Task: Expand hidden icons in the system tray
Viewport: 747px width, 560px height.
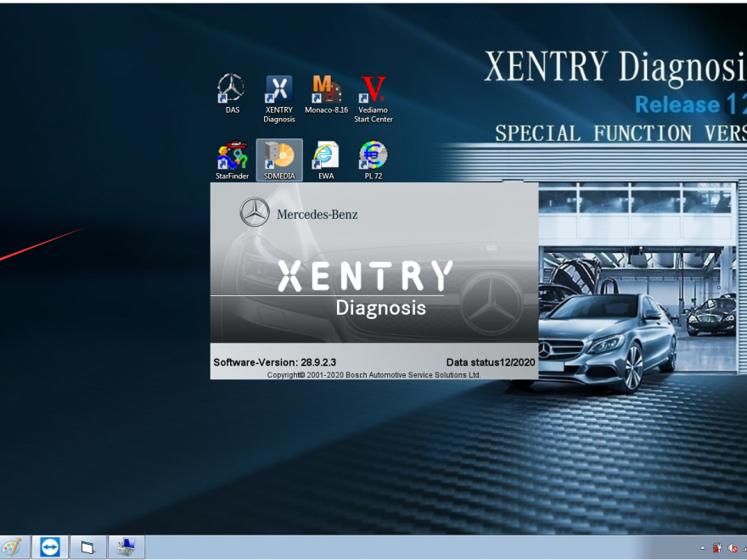Action: (702, 548)
